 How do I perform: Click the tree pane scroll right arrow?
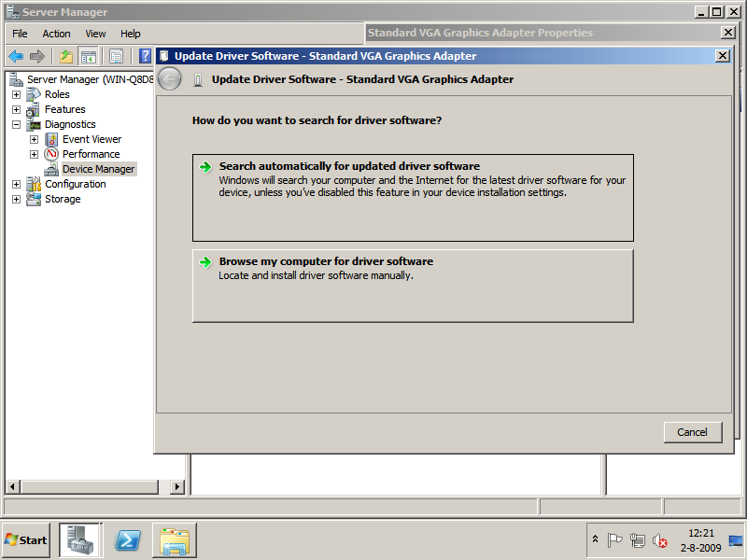click(x=177, y=486)
